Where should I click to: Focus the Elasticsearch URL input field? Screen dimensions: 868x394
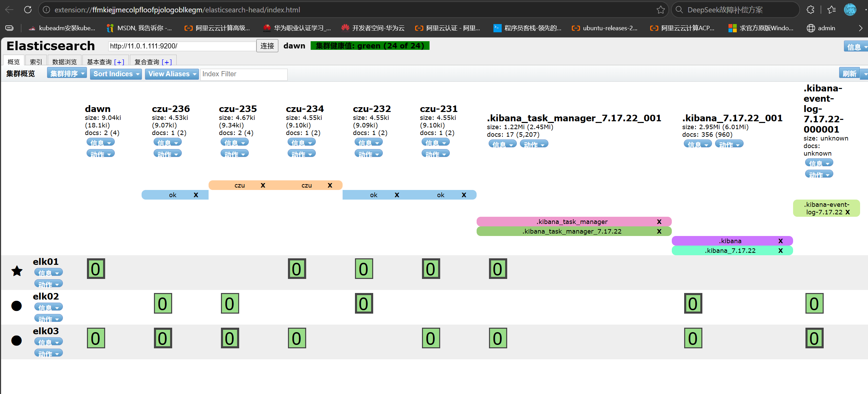182,46
